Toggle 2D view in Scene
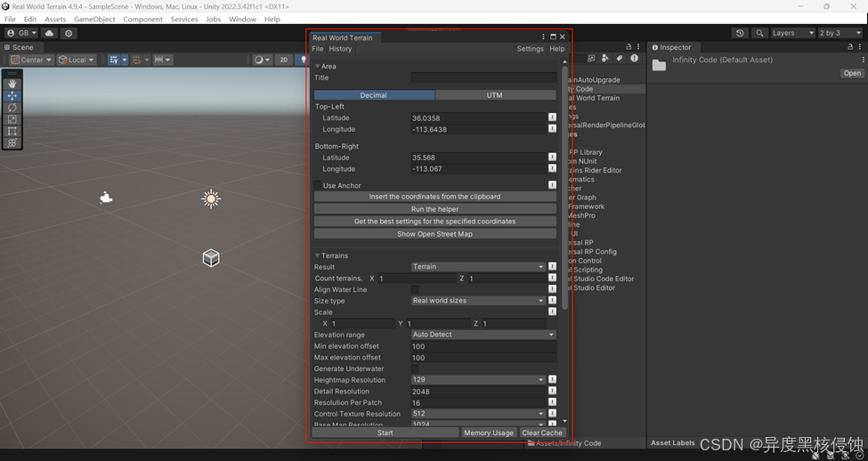868x461 pixels. pos(283,60)
